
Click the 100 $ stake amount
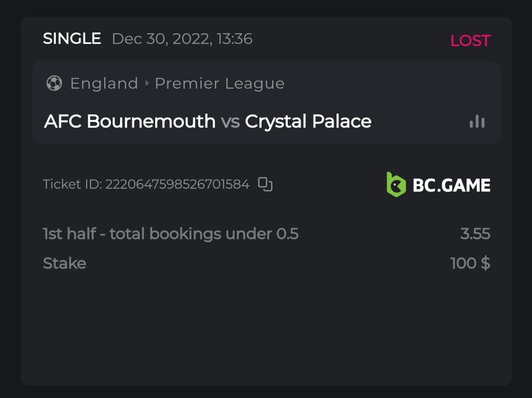470,263
